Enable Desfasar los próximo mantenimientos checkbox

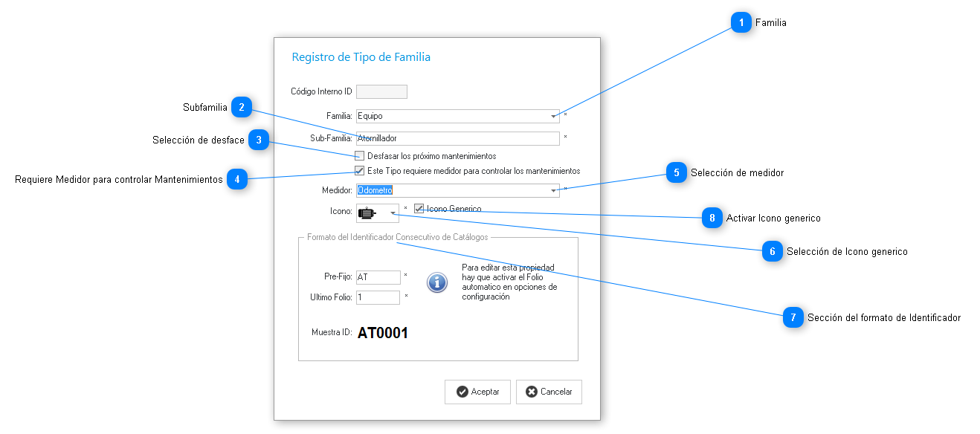[360, 156]
